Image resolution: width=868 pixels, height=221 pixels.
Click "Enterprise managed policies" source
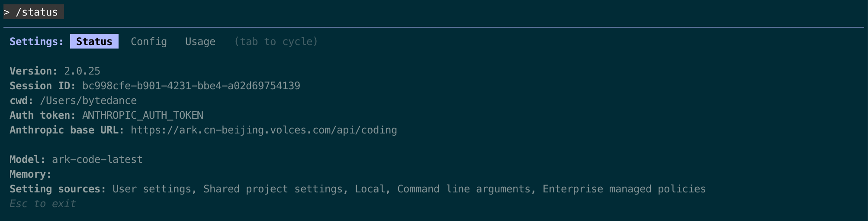coord(624,189)
